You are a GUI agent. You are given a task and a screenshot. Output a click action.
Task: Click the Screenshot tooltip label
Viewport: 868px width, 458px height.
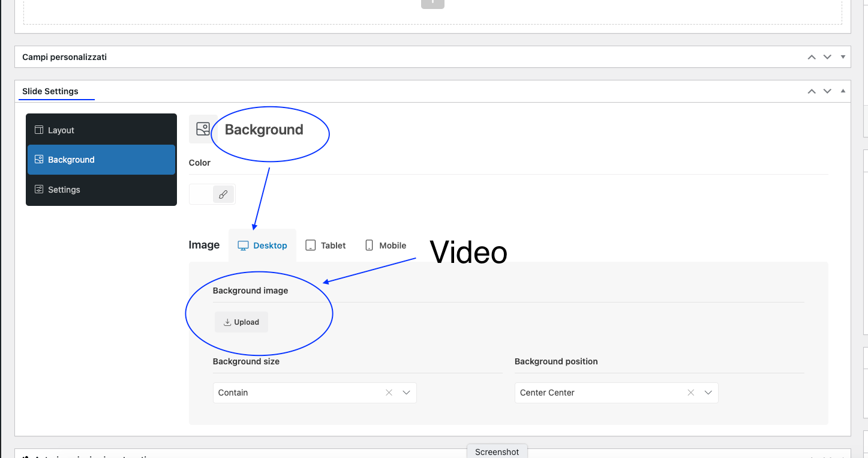(497, 452)
